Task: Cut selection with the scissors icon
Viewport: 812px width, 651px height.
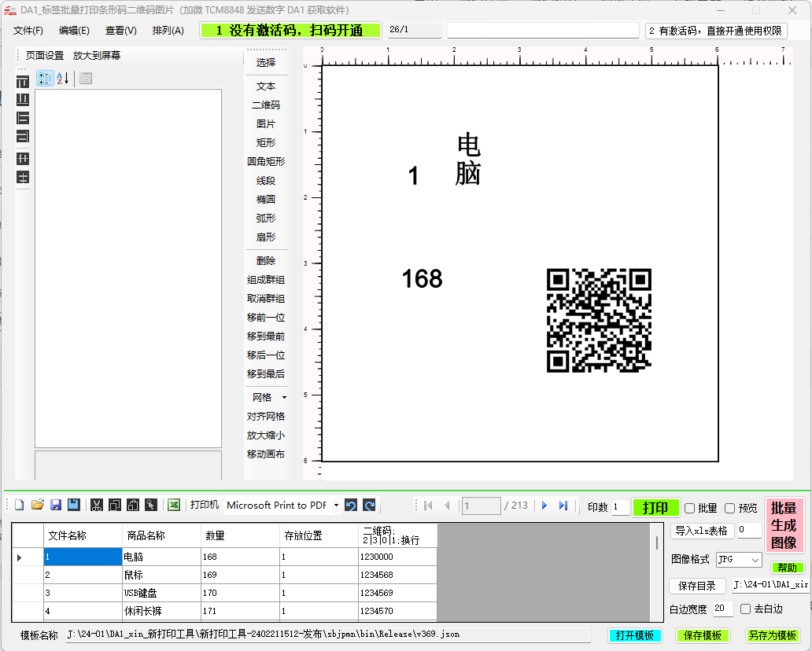Action: point(96,505)
